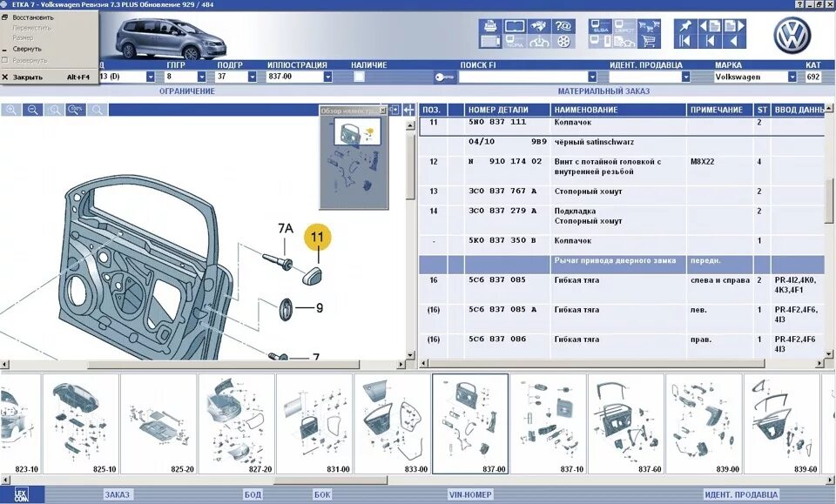Select Закрыть from the window menu

(26, 77)
